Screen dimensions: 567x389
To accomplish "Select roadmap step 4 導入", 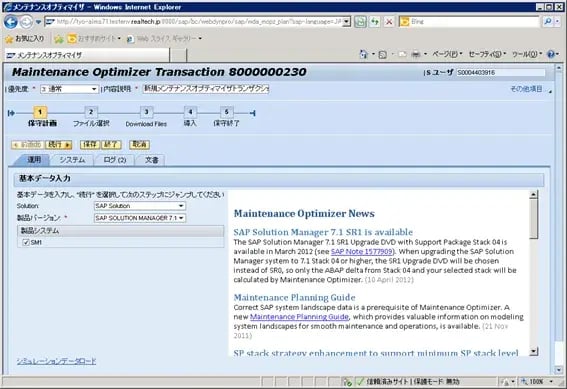I will tap(190, 112).
